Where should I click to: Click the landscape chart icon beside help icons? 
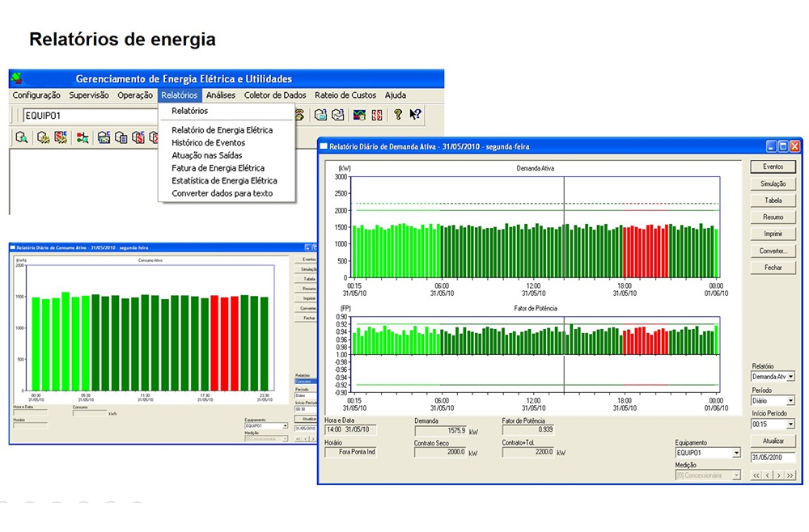point(359,116)
